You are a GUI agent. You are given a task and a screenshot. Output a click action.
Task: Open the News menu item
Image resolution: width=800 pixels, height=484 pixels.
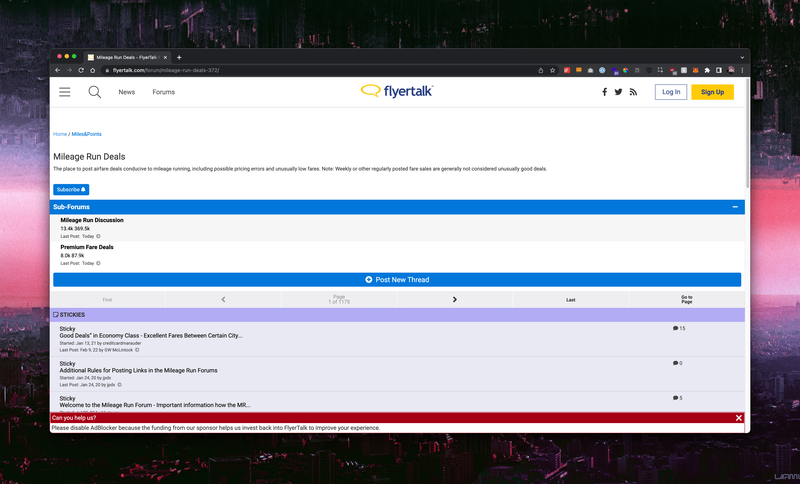click(x=127, y=92)
